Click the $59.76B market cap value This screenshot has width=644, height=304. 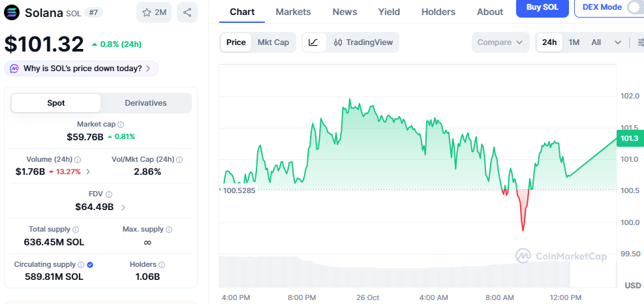tap(85, 137)
